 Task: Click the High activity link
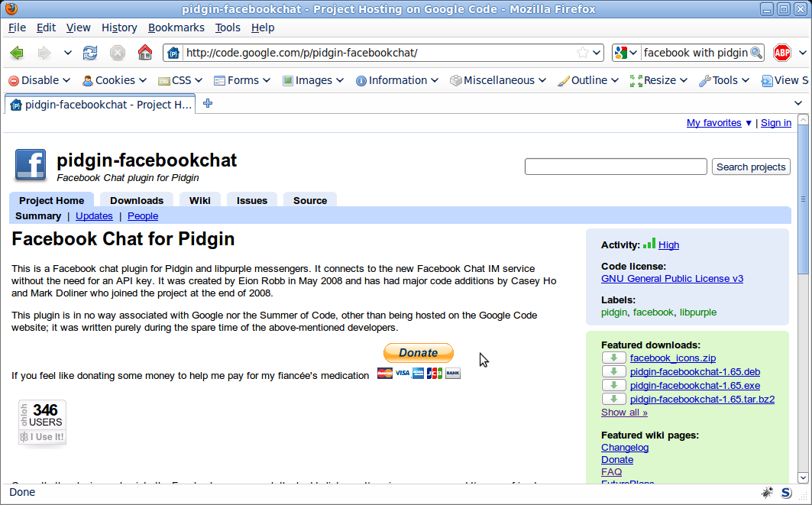coord(668,245)
